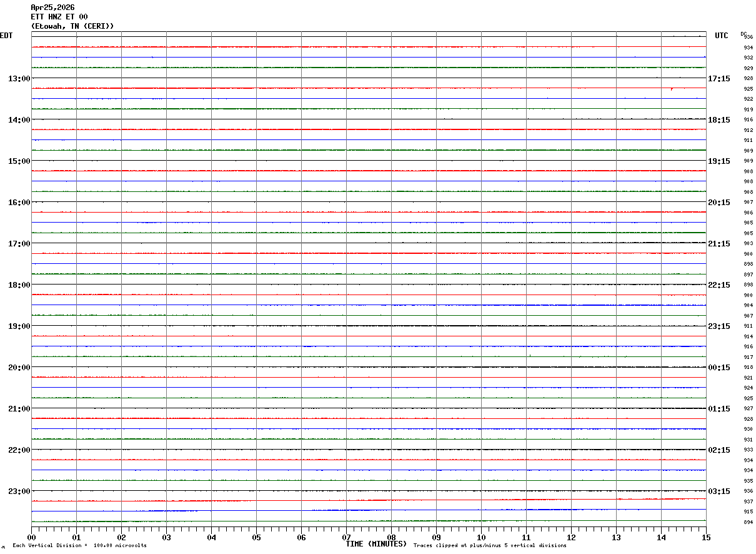Select the 14:00 EDT row label
756x554 pixels.
click(x=19, y=119)
